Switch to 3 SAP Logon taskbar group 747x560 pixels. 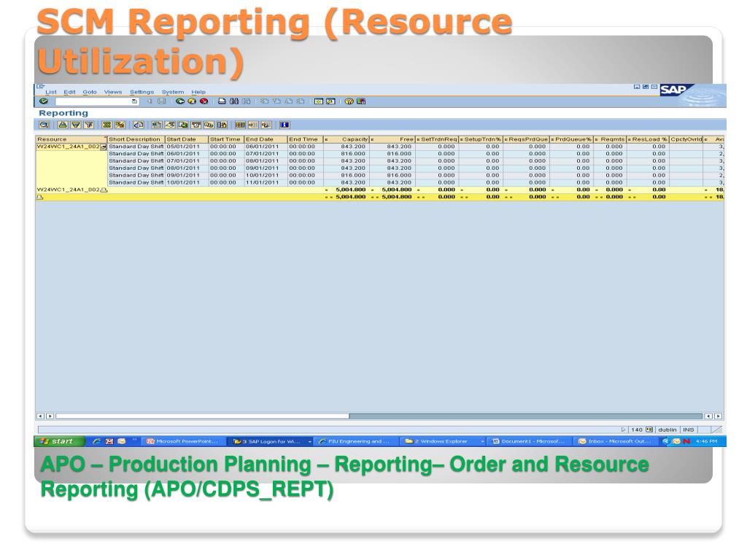pyautogui.click(x=271, y=441)
